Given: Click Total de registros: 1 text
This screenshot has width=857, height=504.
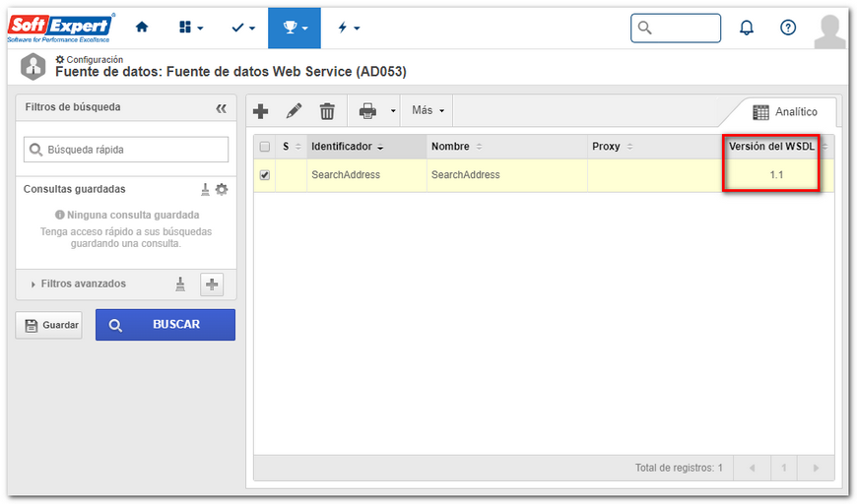Looking at the screenshot, I should pos(679,468).
